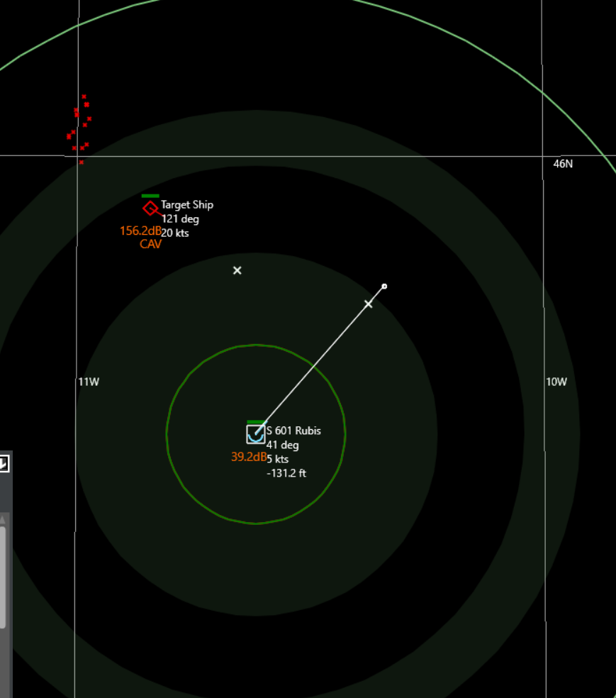Click the white waypoint endpoint circle

click(x=383, y=286)
